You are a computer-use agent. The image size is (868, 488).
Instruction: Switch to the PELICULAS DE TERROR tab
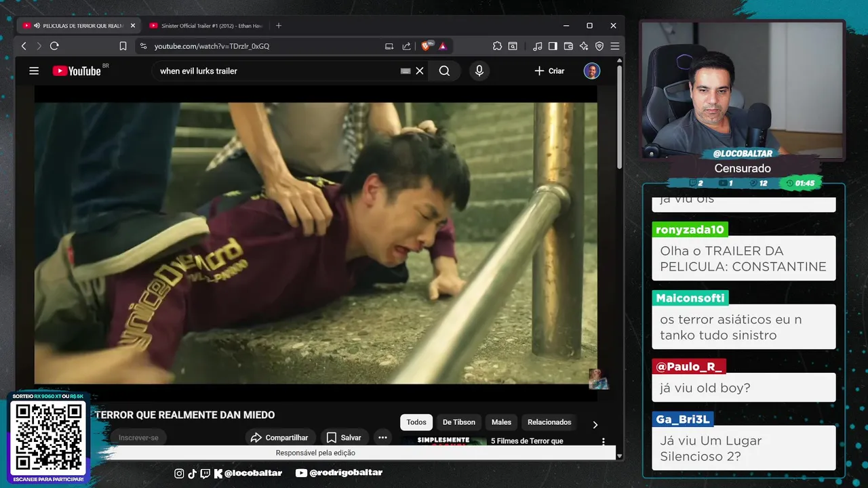point(79,26)
